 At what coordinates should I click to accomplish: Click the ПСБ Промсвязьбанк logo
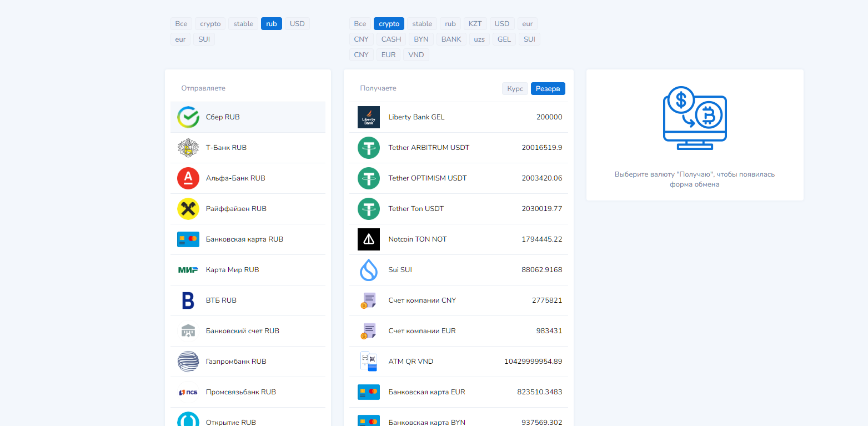(x=188, y=392)
